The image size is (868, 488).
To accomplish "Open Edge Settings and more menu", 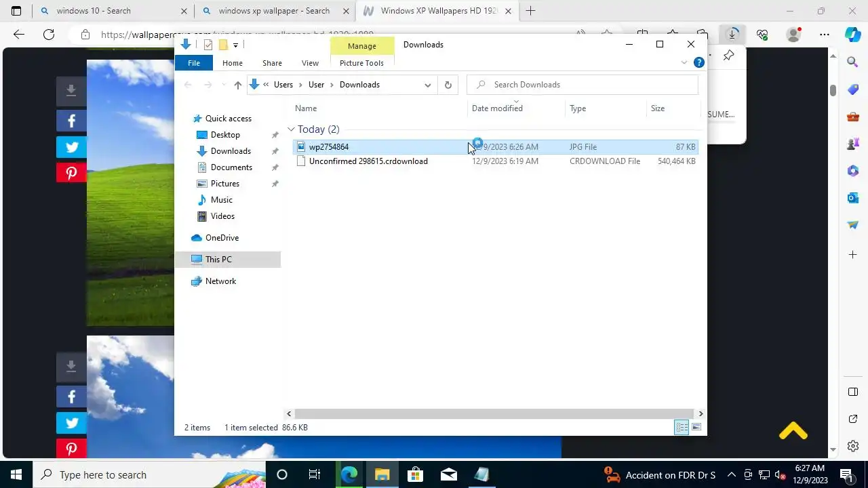I will click(824, 35).
